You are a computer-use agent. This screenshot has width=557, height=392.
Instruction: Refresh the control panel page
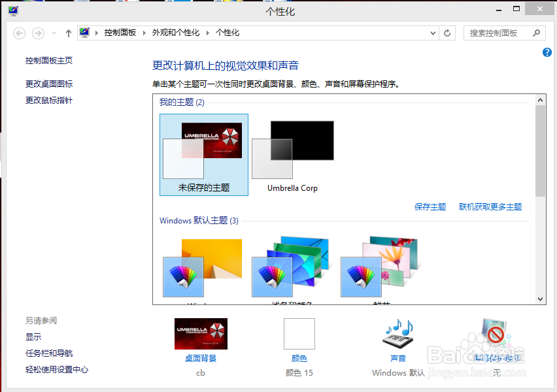[447, 33]
